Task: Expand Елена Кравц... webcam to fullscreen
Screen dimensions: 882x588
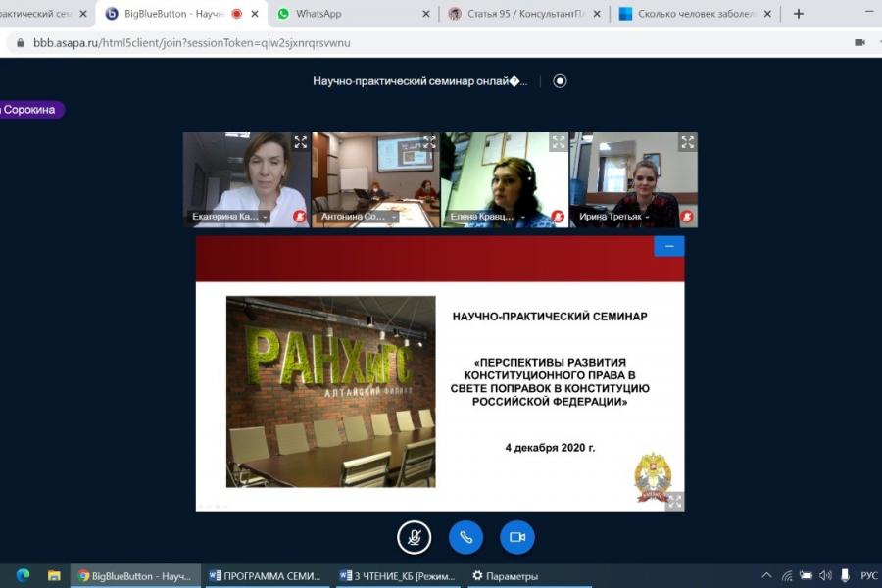Action: click(559, 142)
